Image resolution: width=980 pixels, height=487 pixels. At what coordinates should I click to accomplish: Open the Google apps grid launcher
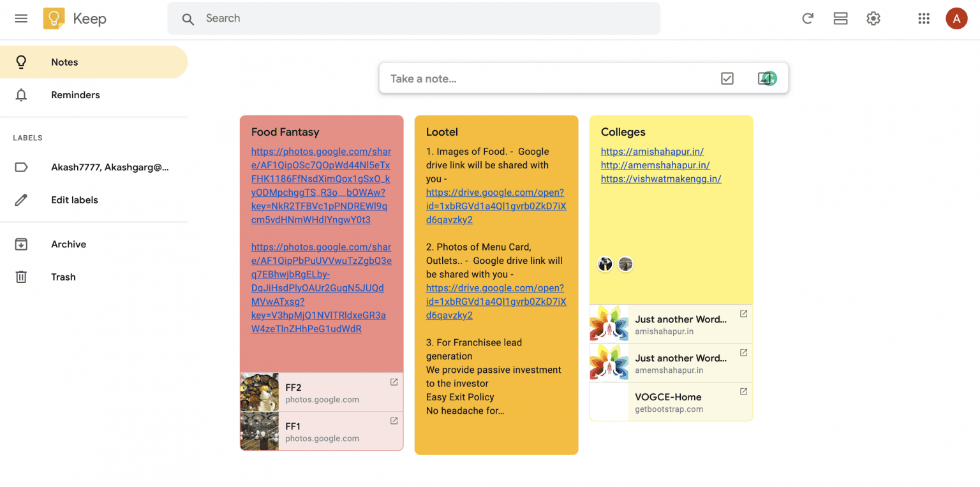click(924, 18)
